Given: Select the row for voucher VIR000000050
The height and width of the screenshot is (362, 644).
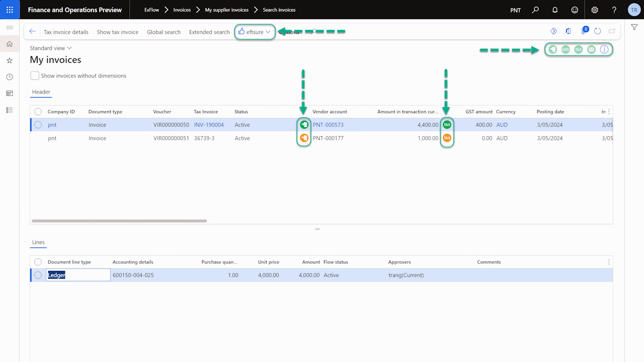Looking at the screenshot, I should coord(38,125).
